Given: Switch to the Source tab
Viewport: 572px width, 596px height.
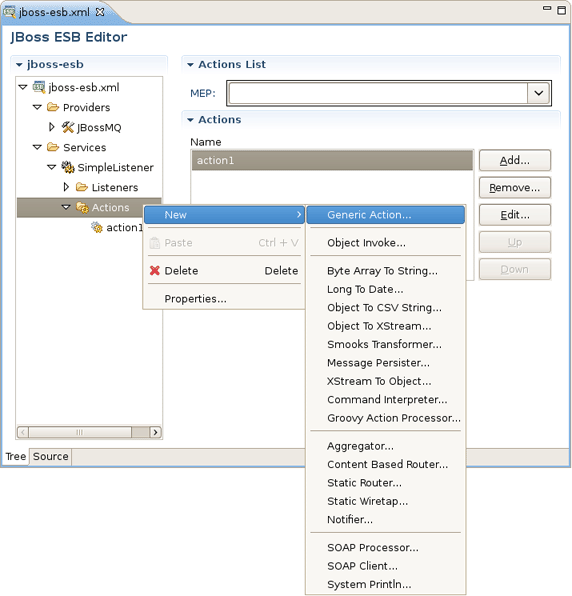Looking at the screenshot, I should [x=51, y=456].
